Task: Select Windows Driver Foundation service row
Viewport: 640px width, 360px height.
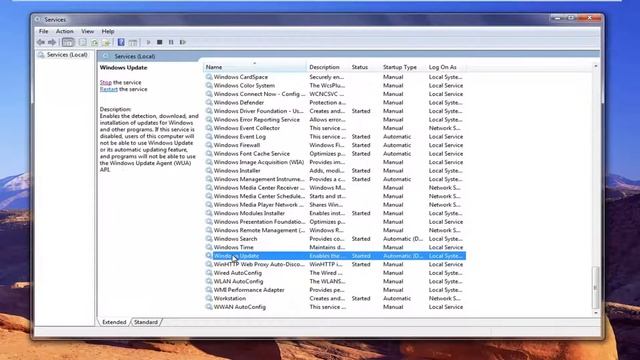Action: pyautogui.click(x=335, y=111)
